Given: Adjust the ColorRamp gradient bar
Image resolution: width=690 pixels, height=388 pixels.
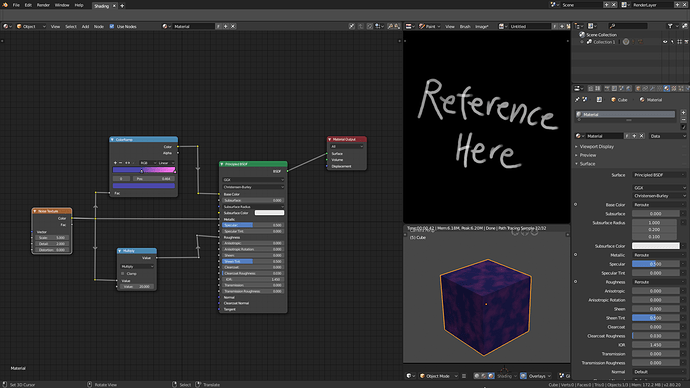Looking at the screenshot, I should (144, 169).
